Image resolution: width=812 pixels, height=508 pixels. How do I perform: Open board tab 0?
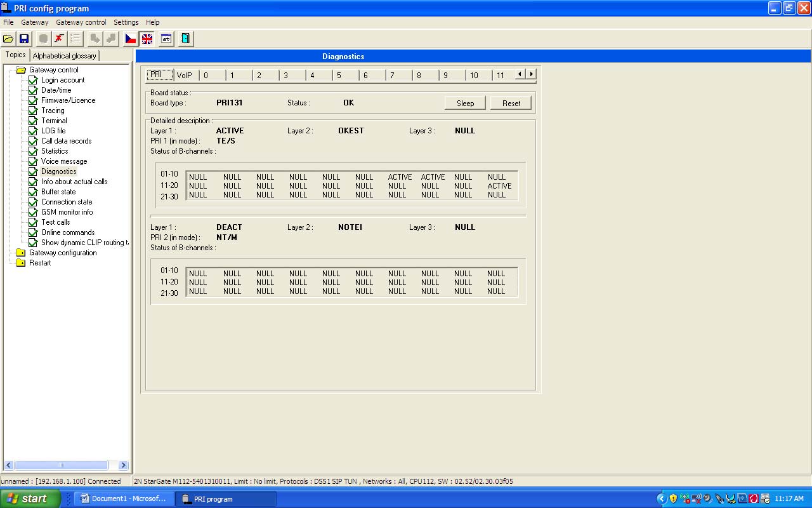point(213,76)
